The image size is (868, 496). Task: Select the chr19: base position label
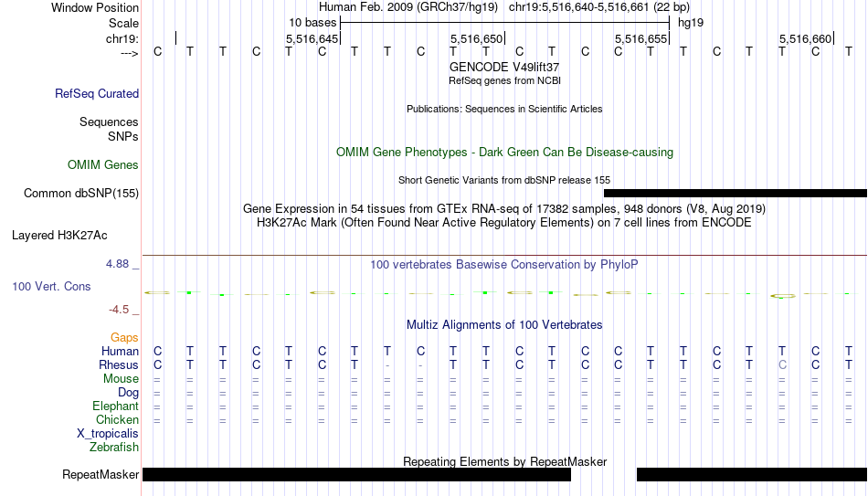pyautogui.click(x=122, y=38)
